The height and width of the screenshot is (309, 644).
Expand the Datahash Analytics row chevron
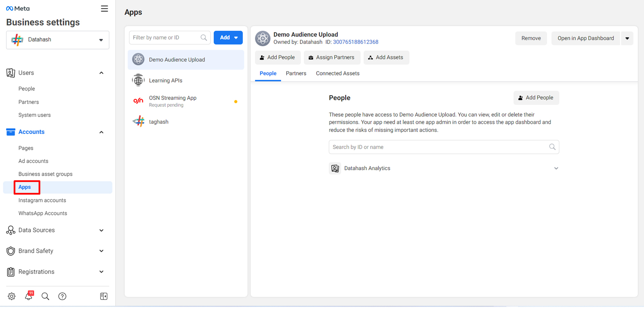click(556, 168)
